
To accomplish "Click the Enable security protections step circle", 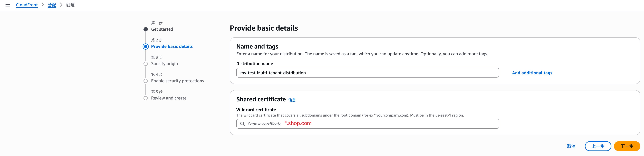I will coord(145,81).
